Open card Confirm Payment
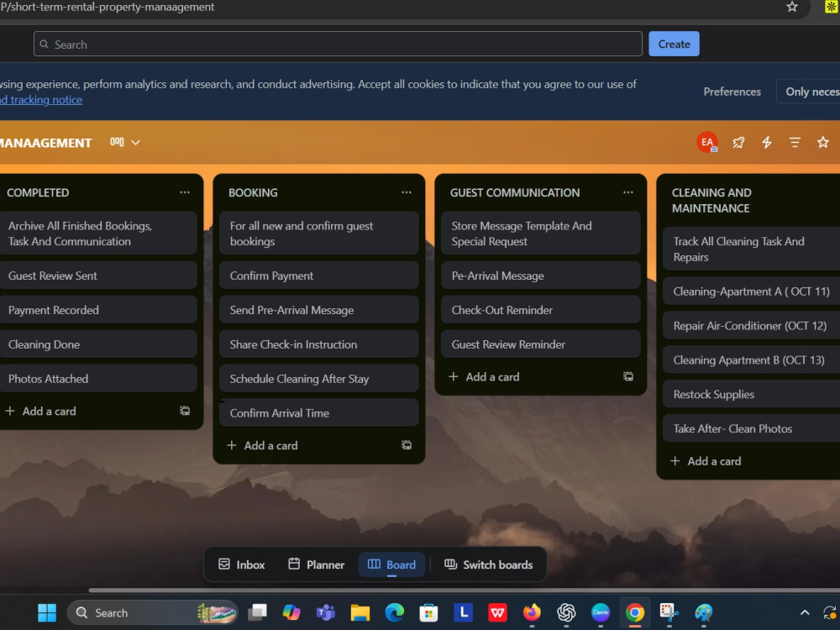Viewport: 840px width, 630px height. [x=318, y=276]
